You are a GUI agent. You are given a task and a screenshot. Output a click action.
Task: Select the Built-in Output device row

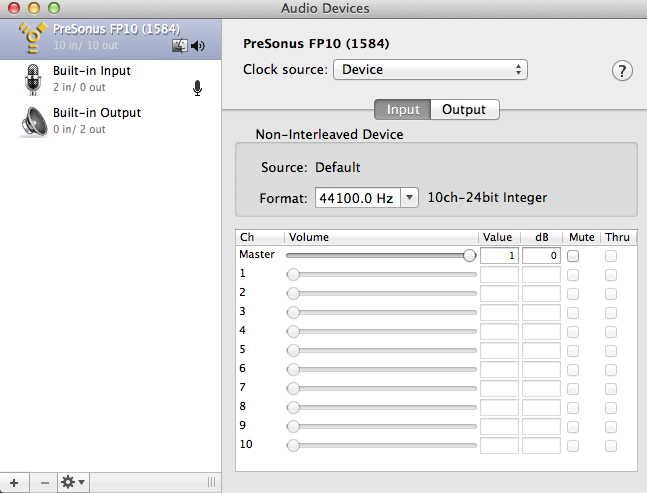111,122
